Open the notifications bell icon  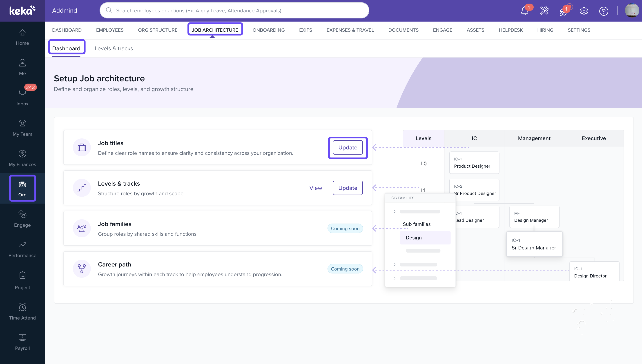524,11
